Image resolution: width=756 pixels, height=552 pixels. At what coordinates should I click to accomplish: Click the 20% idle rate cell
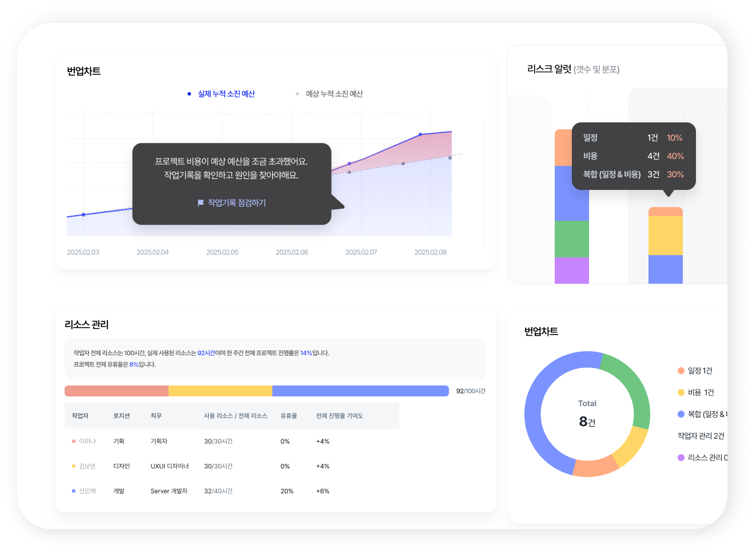287,491
